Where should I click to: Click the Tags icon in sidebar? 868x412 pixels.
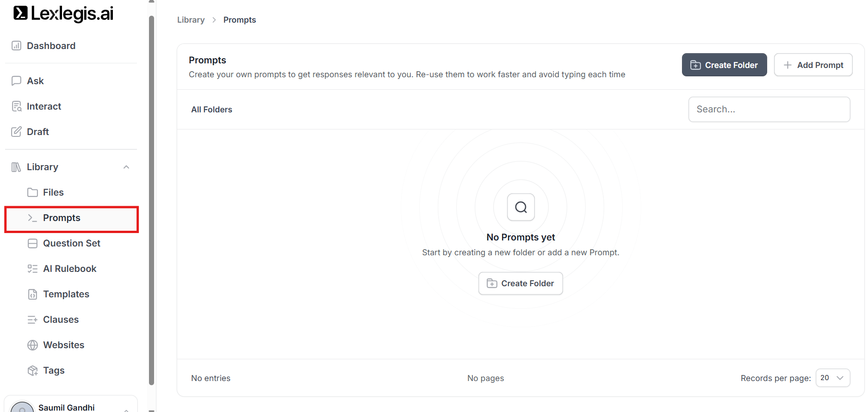32,370
